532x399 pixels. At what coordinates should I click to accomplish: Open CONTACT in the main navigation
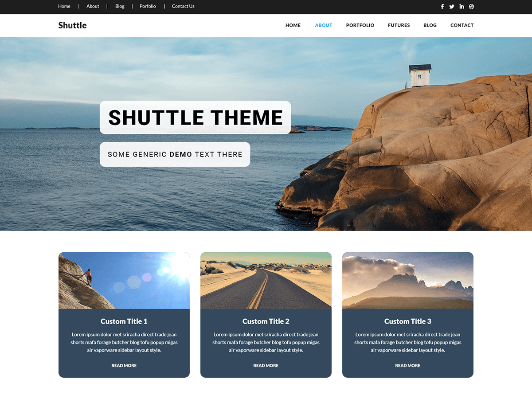(462, 25)
